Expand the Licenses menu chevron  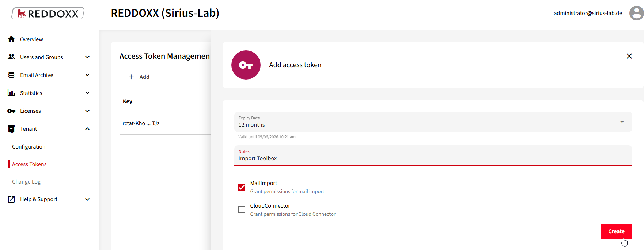[x=87, y=111]
